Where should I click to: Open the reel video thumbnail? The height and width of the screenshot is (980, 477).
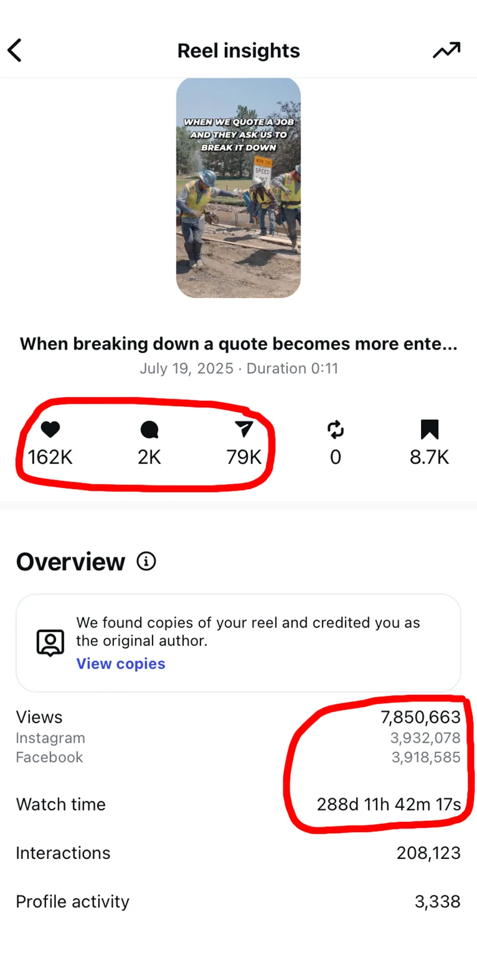click(238, 188)
